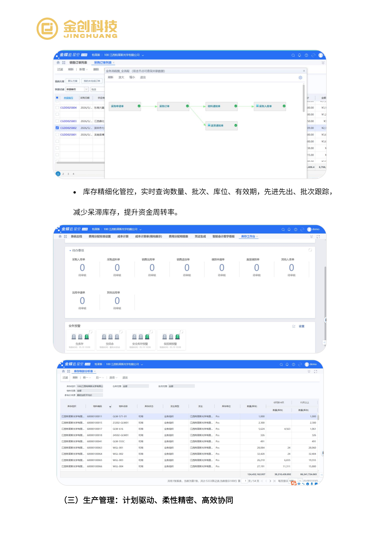Refresh the 负库存 alert card via its circular icon
392x555 pixels.
91,332
